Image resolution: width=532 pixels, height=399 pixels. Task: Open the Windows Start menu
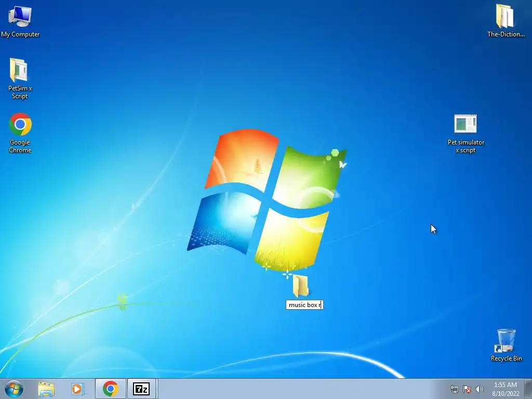14,389
